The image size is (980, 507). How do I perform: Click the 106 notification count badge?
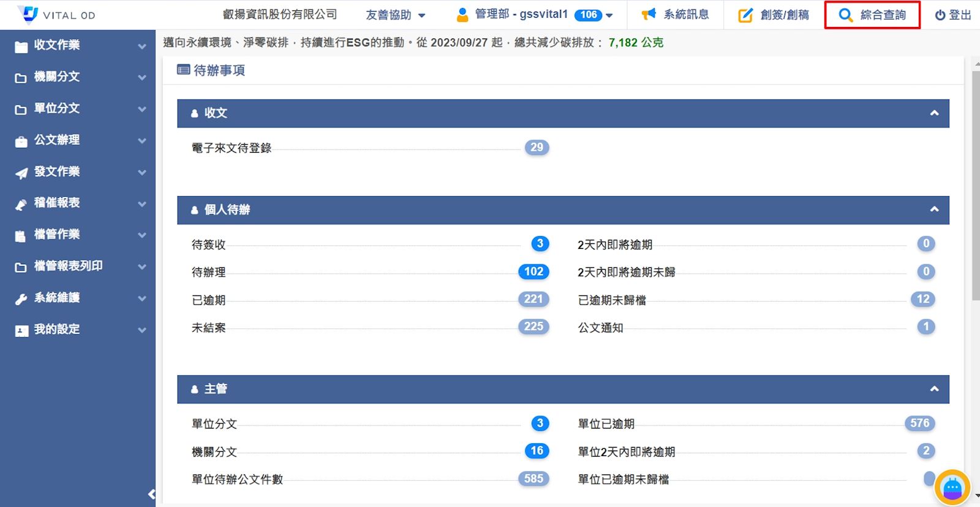click(588, 15)
